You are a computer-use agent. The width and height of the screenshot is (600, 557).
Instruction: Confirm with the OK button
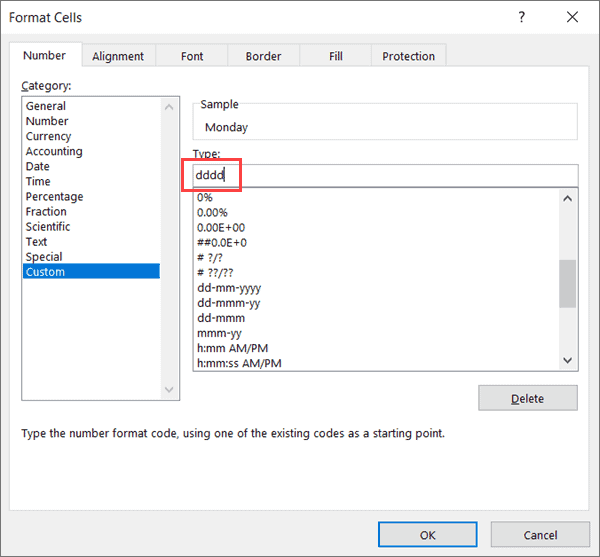[427, 535]
